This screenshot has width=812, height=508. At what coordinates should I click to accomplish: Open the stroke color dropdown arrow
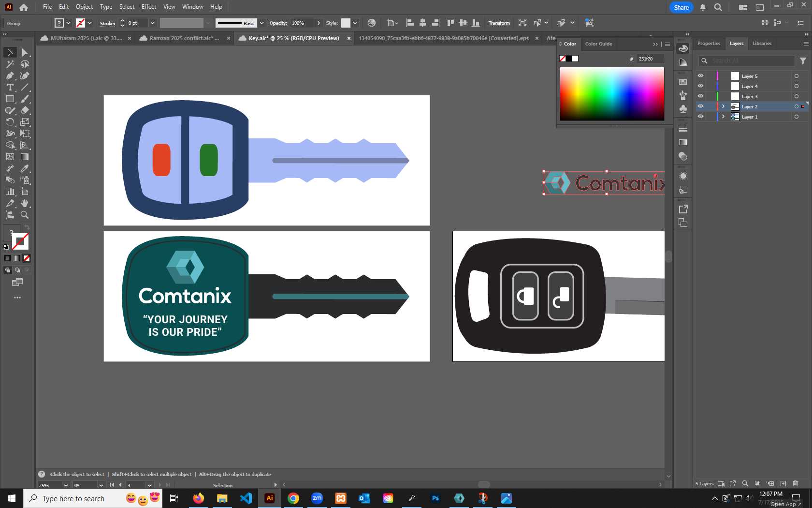pos(89,23)
